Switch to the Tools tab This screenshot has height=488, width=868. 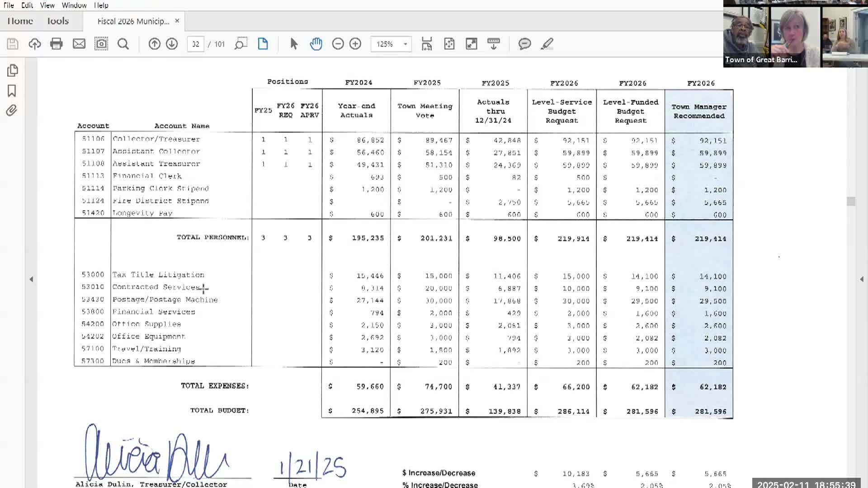[58, 21]
